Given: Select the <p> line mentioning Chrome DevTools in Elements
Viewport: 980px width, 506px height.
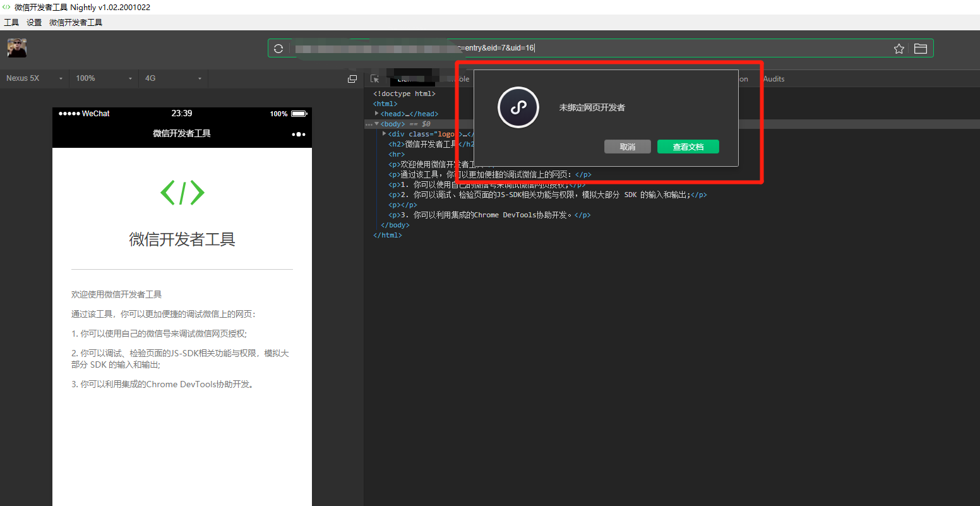Looking at the screenshot, I should 489,215.
